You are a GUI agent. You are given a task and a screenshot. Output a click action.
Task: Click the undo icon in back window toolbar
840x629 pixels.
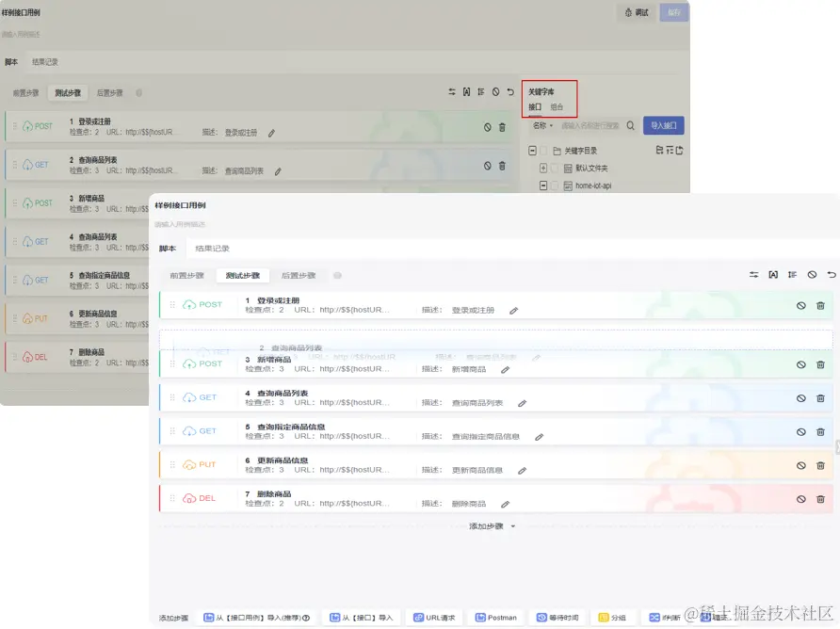click(x=510, y=92)
